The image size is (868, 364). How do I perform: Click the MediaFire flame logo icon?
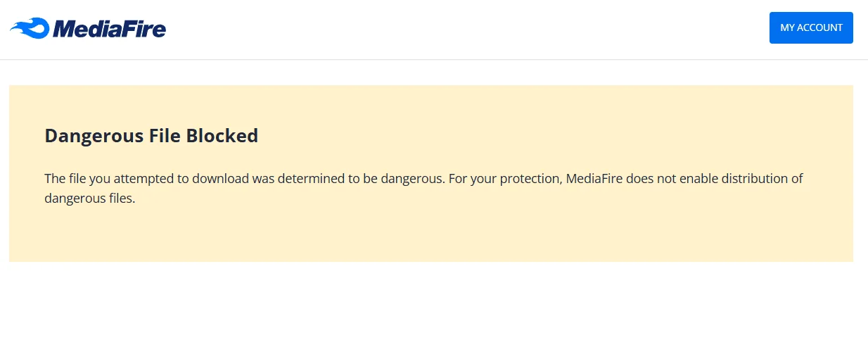30,29
